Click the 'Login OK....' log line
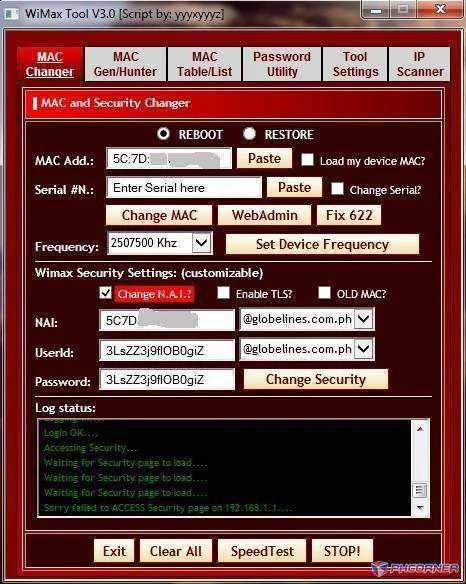466x584 pixels. (71, 433)
